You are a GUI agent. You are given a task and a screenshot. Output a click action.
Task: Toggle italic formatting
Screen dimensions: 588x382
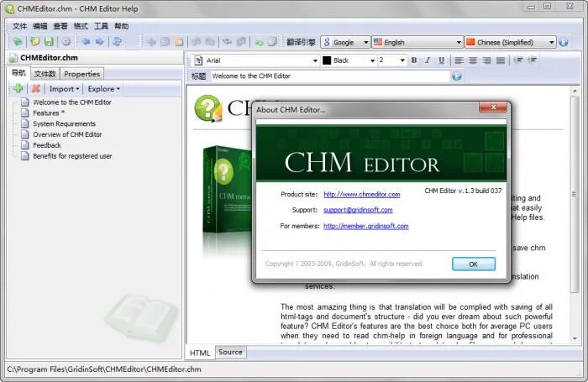(428, 60)
